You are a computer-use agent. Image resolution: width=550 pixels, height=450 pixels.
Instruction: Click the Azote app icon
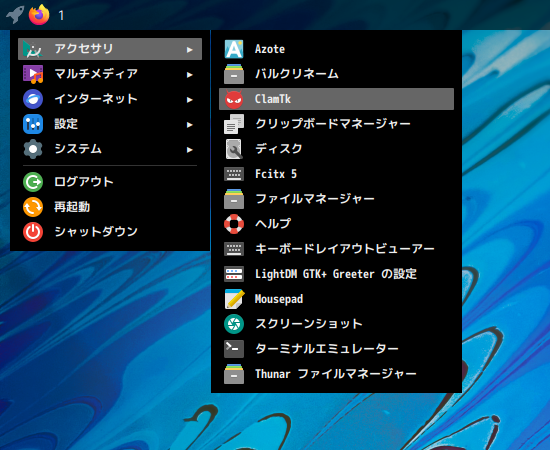click(234, 49)
